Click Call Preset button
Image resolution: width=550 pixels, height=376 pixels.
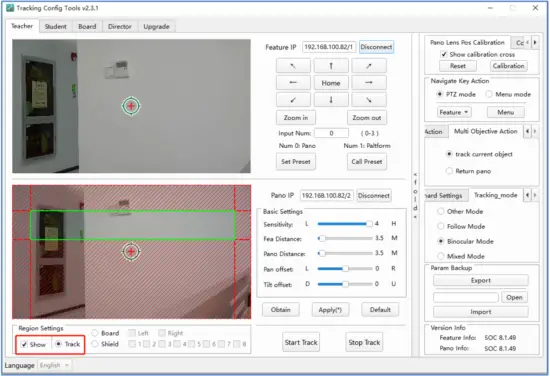367,162
